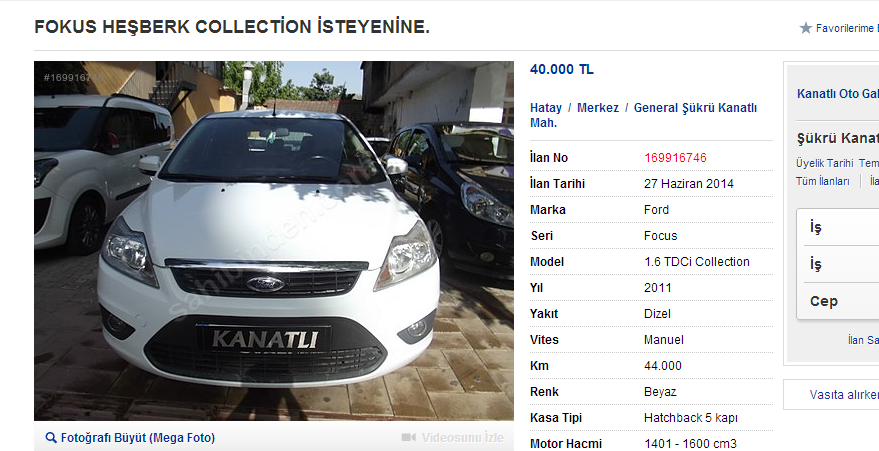Open the Hatay location link
Screen dimensions: 879x451
click(x=546, y=108)
